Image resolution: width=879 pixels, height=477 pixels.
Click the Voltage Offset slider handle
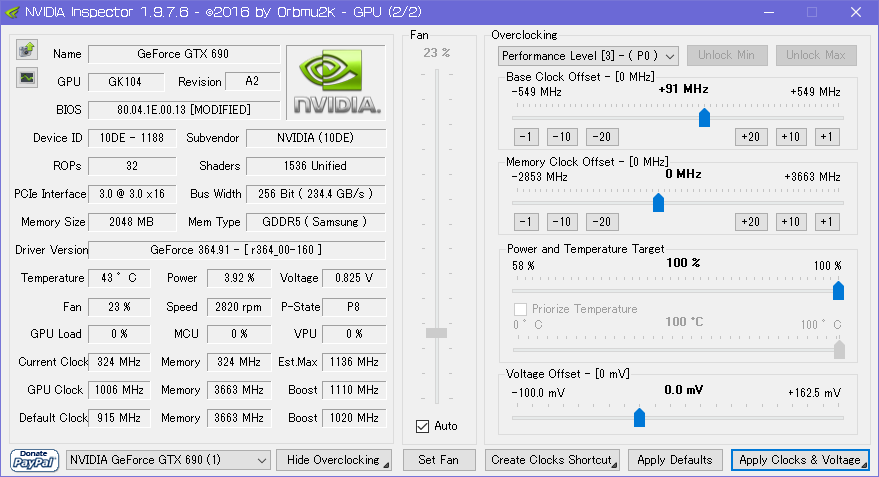640,418
